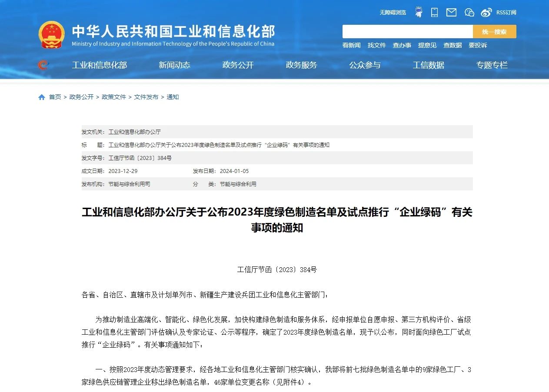The height and width of the screenshot is (392, 549).
Task: Open the WeChat icon in header
Action: click(469, 12)
